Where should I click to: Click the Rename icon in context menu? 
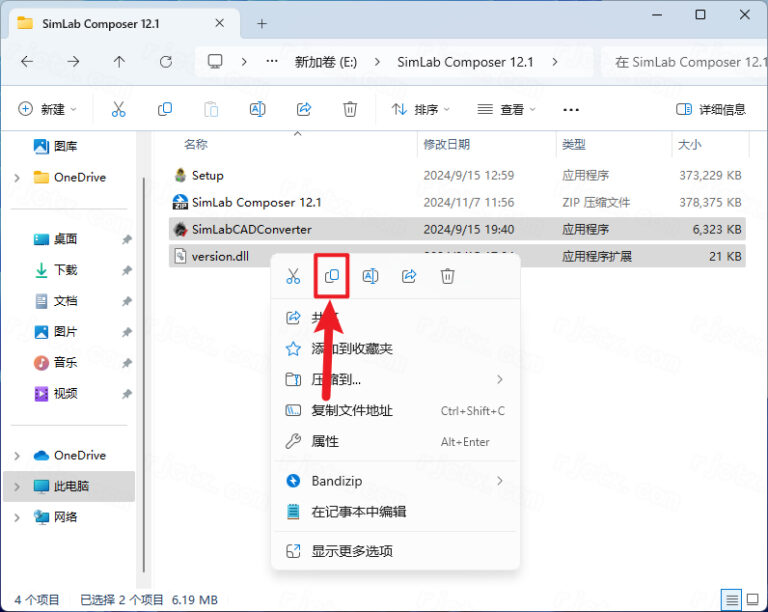370,277
